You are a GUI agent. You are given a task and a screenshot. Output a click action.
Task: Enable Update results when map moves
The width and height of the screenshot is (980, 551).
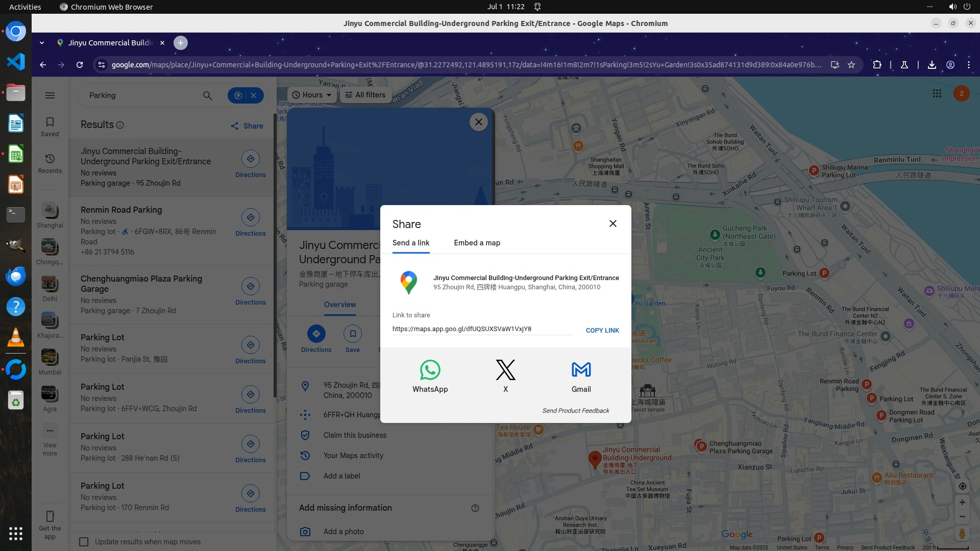(x=84, y=542)
